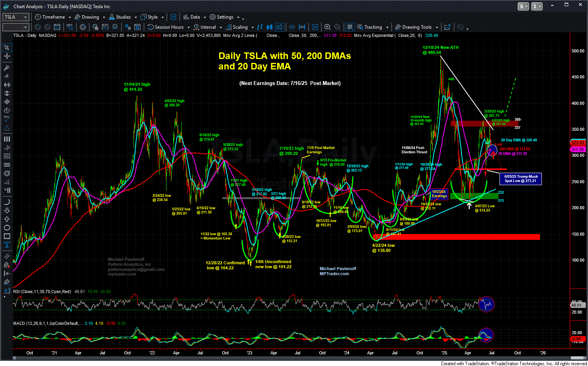Open the Interval dropdown
The height and width of the screenshot is (366, 588).
coord(207,27)
